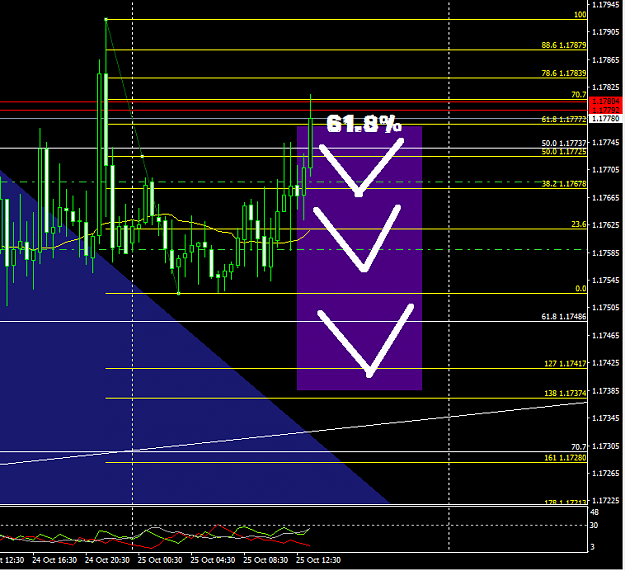Click the indicator scale value "48"

[594, 512]
